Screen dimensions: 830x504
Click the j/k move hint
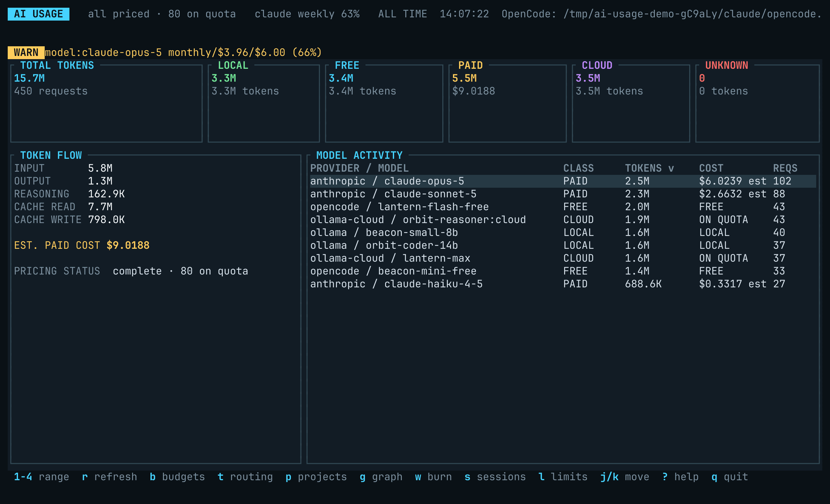625,477
